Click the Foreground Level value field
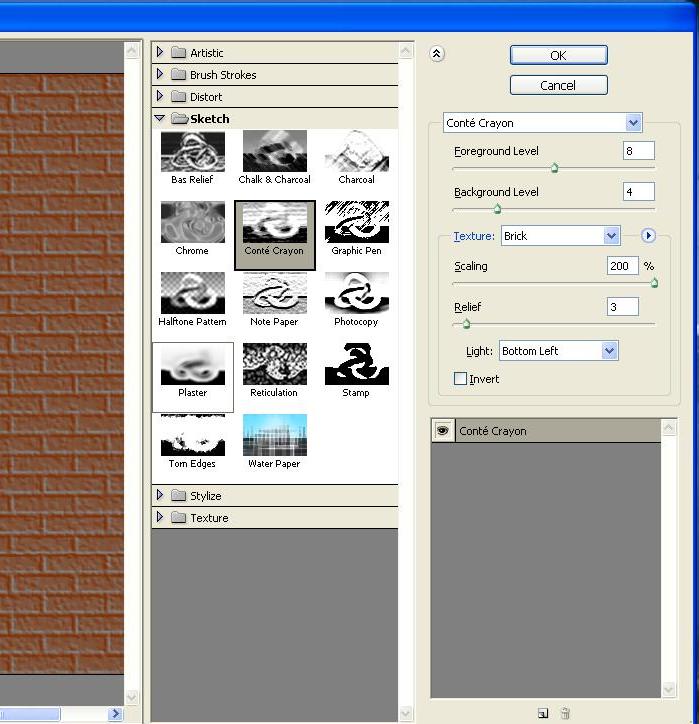The image size is (699, 724). click(639, 151)
